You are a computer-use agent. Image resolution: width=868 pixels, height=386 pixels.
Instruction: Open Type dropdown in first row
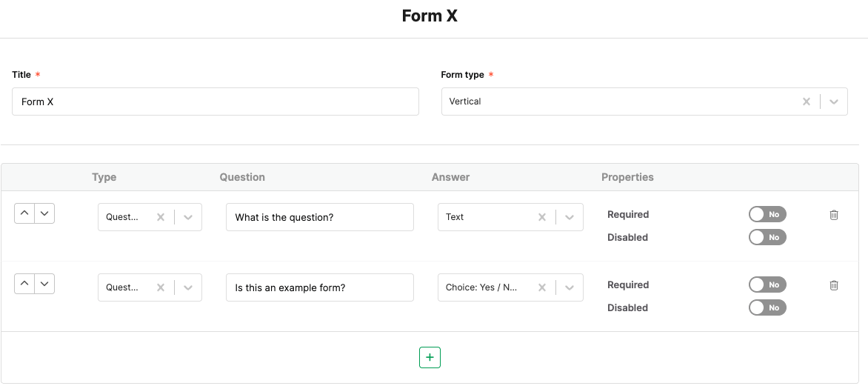[x=188, y=217]
